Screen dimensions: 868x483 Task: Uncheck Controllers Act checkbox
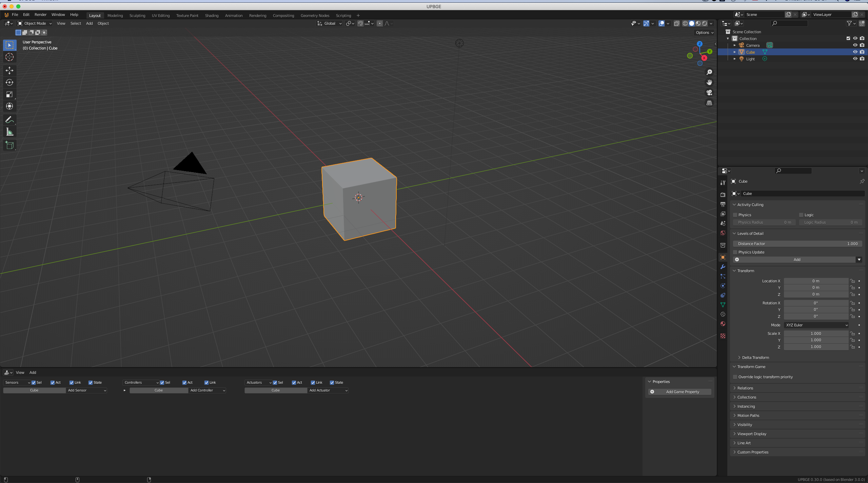pos(184,382)
